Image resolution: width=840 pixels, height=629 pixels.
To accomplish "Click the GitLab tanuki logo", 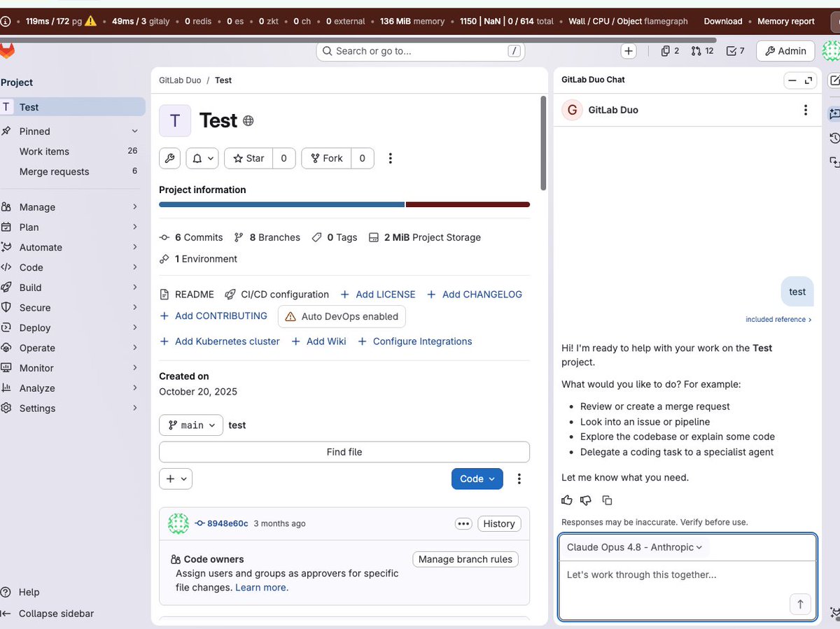I will (x=6, y=50).
